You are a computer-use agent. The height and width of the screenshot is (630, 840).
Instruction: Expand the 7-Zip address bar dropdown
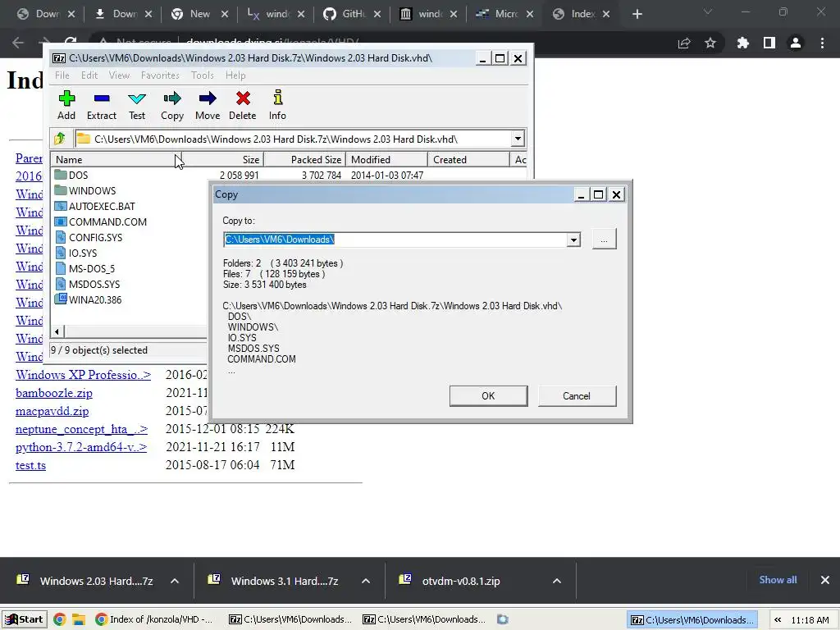pyautogui.click(x=518, y=139)
